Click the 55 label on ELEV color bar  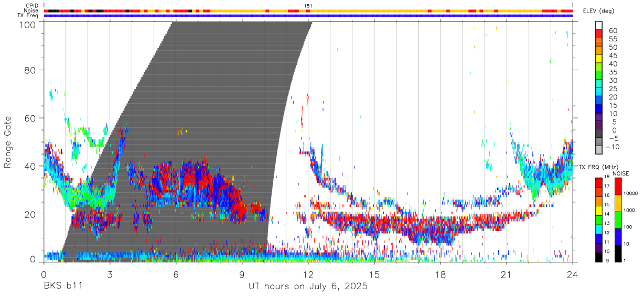click(613, 39)
